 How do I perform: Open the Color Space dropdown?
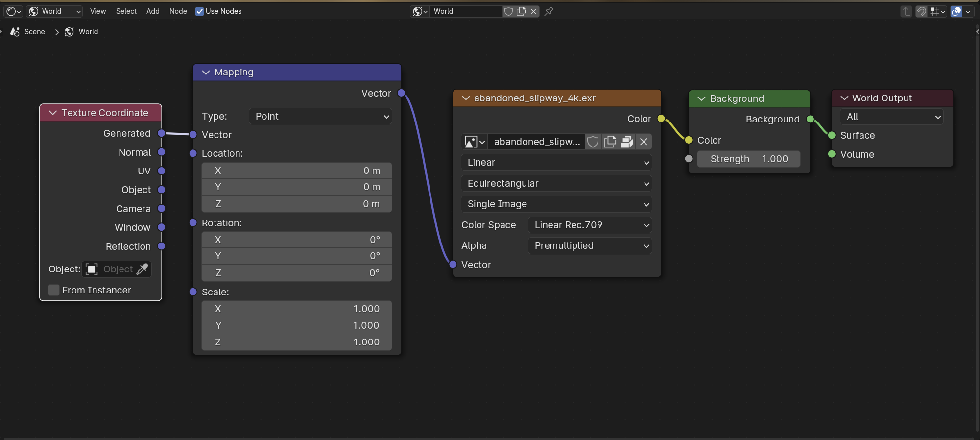[590, 225]
